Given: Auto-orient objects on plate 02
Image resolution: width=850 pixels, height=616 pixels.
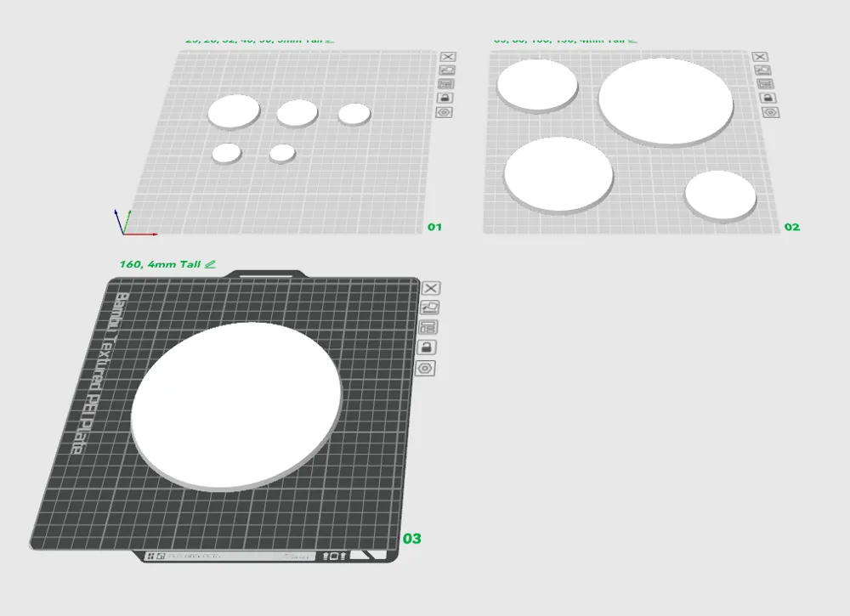Looking at the screenshot, I should click(762, 71).
